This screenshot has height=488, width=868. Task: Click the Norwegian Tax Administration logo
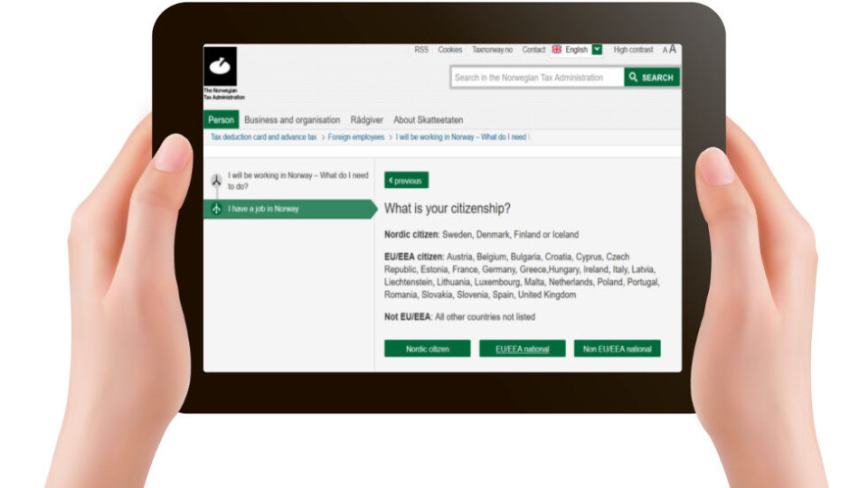click(221, 68)
